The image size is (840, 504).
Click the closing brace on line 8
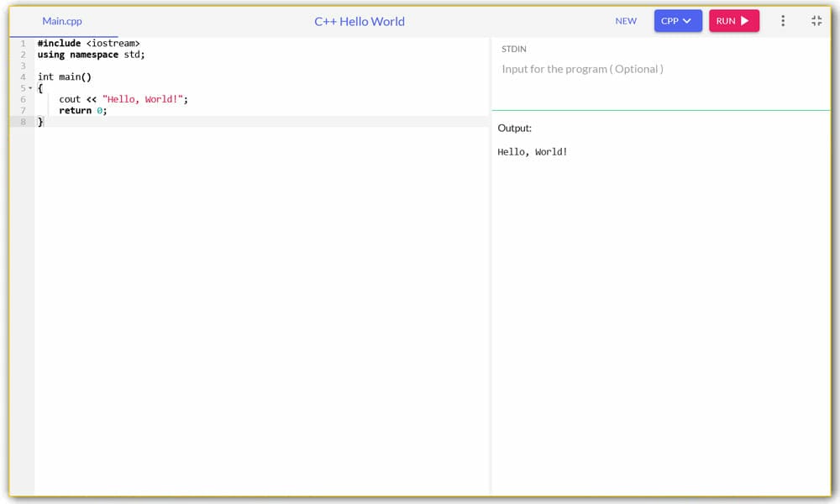point(40,122)
